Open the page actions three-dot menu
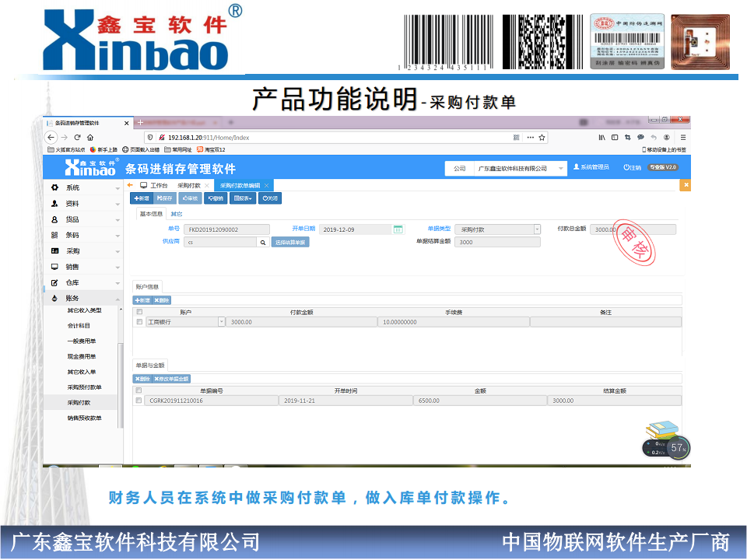The width and height of the screenshot is (747, 560). click(x=530, y=138)
